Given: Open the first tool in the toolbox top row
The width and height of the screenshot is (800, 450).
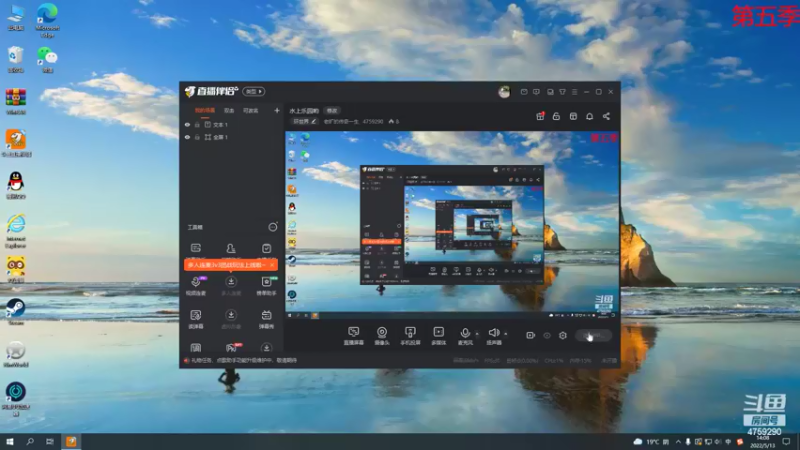Looking at the screenshot, I should click(x=196, y=248).
